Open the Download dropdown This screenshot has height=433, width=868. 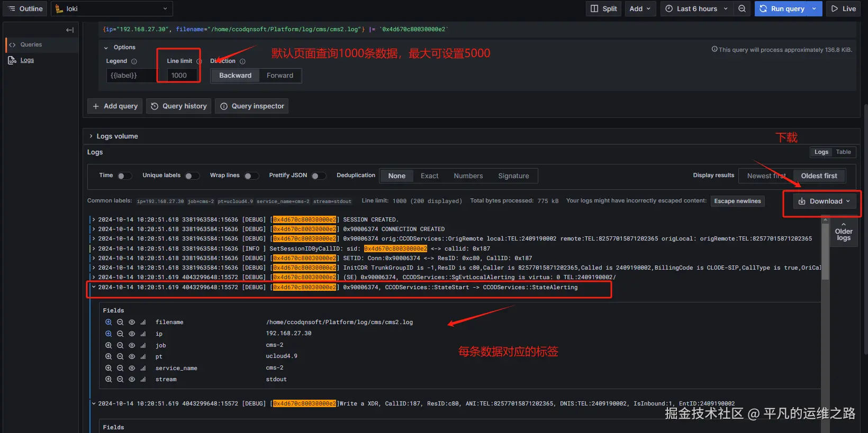pos(824,201)
